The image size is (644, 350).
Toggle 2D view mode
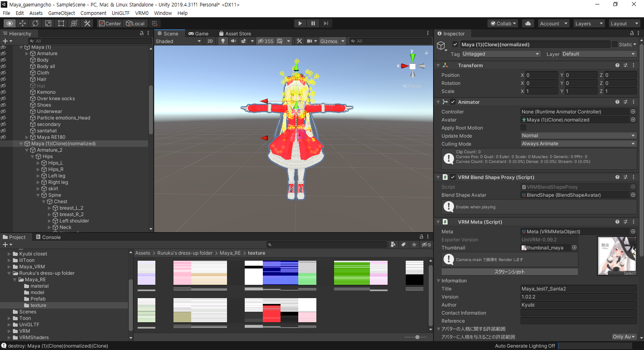click(x=210, y=41)
